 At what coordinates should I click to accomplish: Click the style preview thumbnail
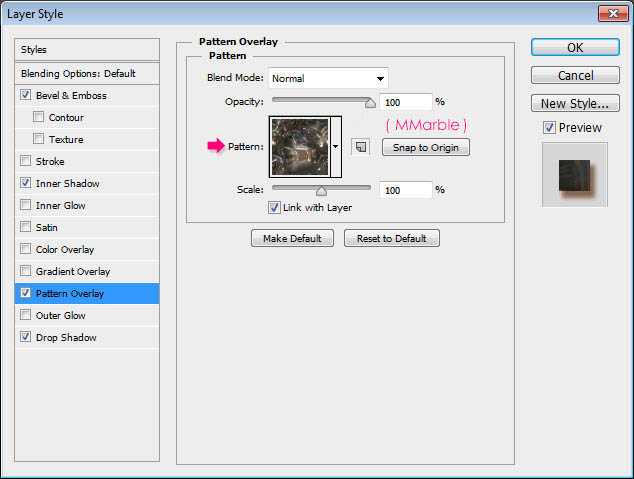tap(574, 174)
